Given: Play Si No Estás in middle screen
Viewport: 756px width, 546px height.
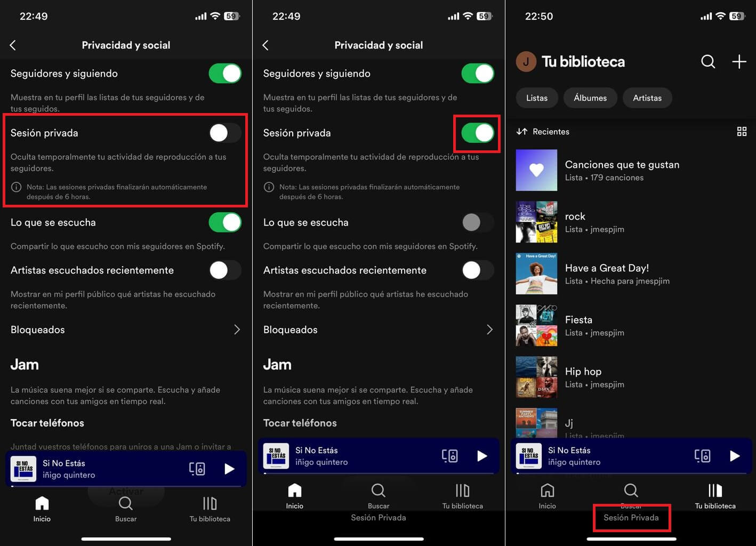Looking at the screenshot, I should [482, 456].
